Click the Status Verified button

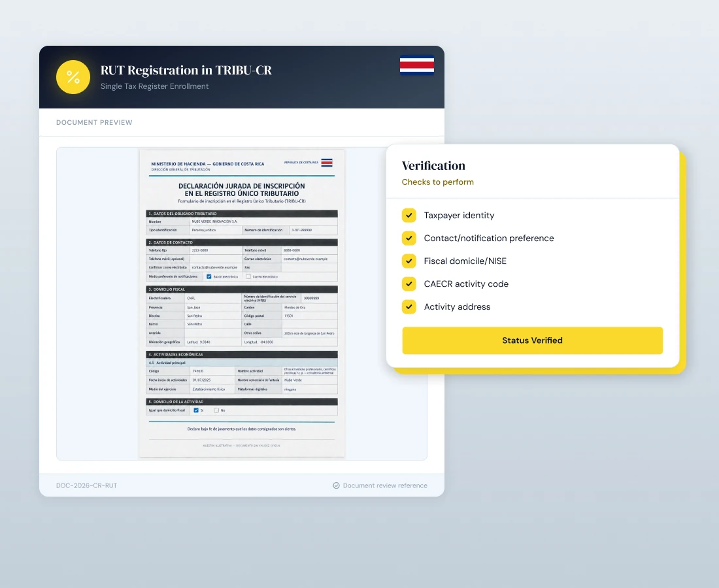click(x=532, y=340)
